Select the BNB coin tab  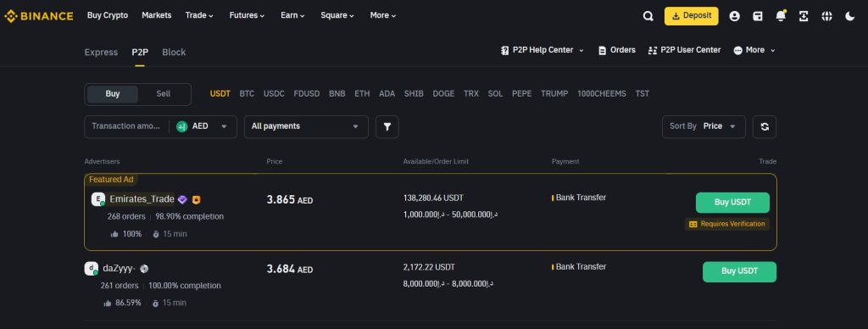pyautogui.click(x=337, y=94)
